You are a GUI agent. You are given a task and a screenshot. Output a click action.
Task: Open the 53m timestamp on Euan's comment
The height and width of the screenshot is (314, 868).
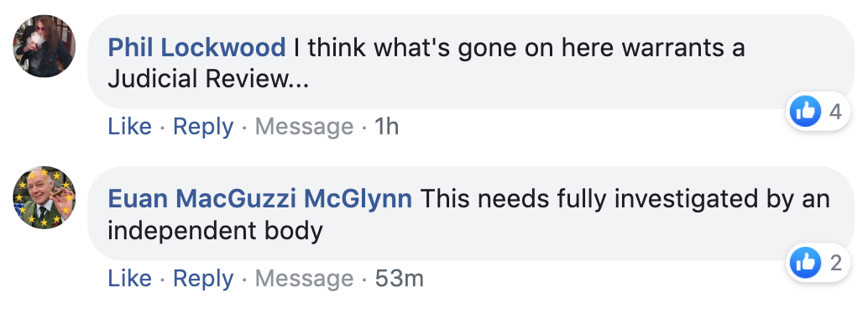(399, 278)
